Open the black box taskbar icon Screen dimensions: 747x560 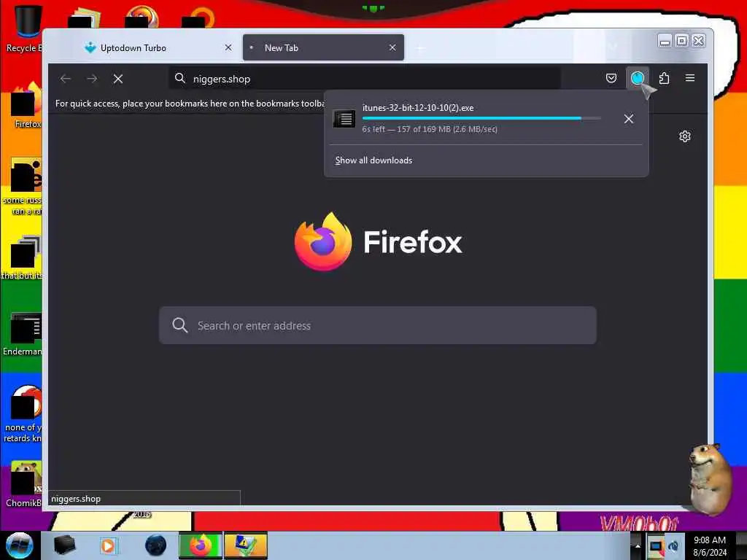(x=64, y=545)
